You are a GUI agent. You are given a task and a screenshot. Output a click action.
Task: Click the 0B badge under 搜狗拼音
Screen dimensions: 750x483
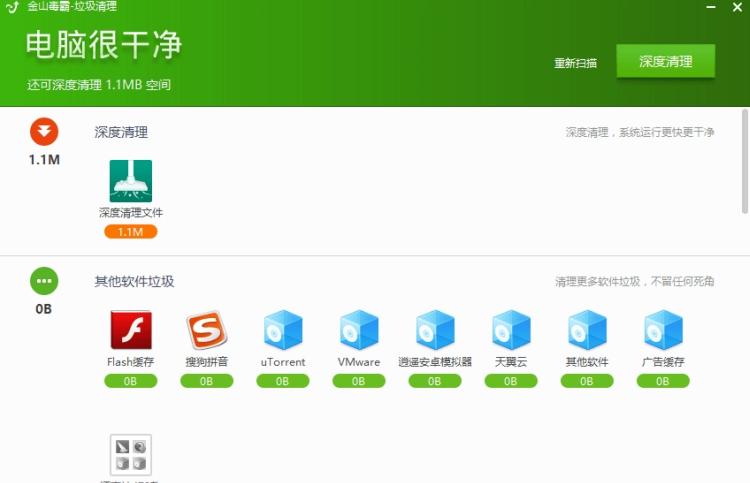(207, 381)
